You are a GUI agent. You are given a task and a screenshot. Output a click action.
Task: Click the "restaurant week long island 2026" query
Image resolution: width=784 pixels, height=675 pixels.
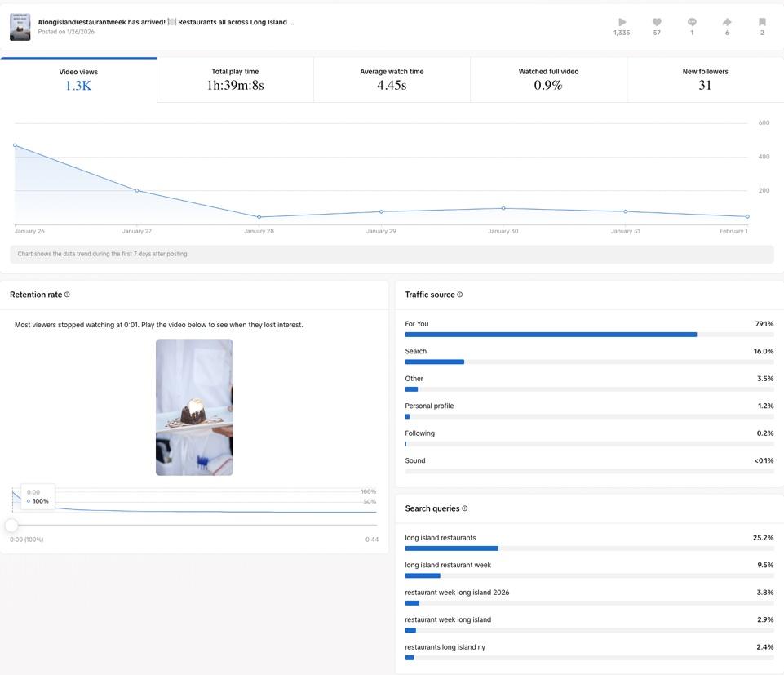click(457, 593)
